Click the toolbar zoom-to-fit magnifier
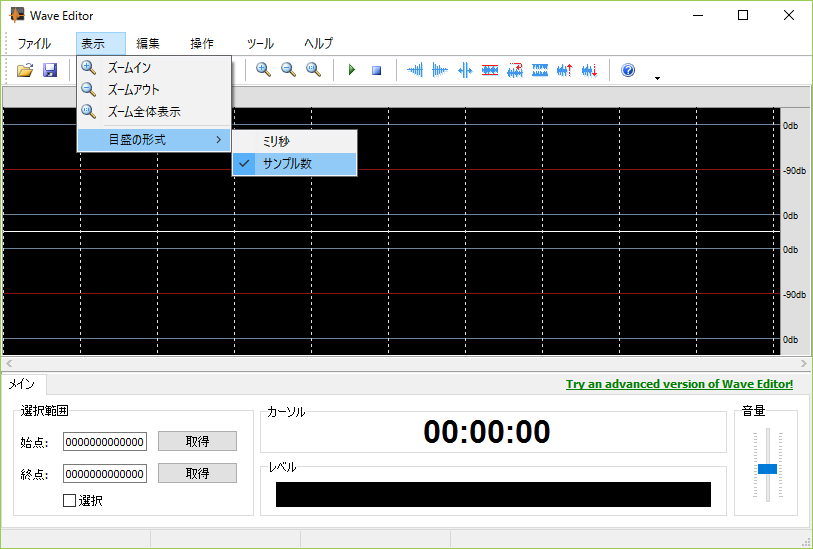Viewport: 813px width, 549px height. pos(313,69)
